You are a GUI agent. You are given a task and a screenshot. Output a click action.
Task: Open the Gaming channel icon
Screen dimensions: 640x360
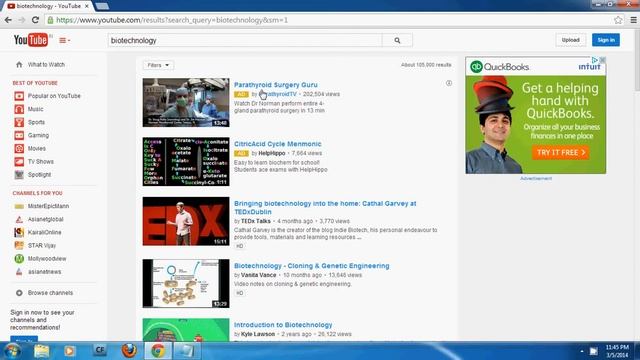(19, 135)
